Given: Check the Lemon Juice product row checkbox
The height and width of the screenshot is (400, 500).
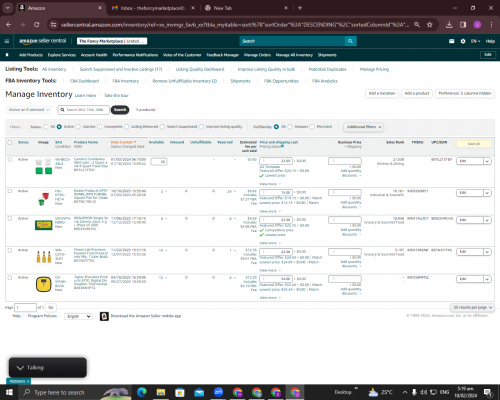Looking at the screenshot, I should (10, 219).
